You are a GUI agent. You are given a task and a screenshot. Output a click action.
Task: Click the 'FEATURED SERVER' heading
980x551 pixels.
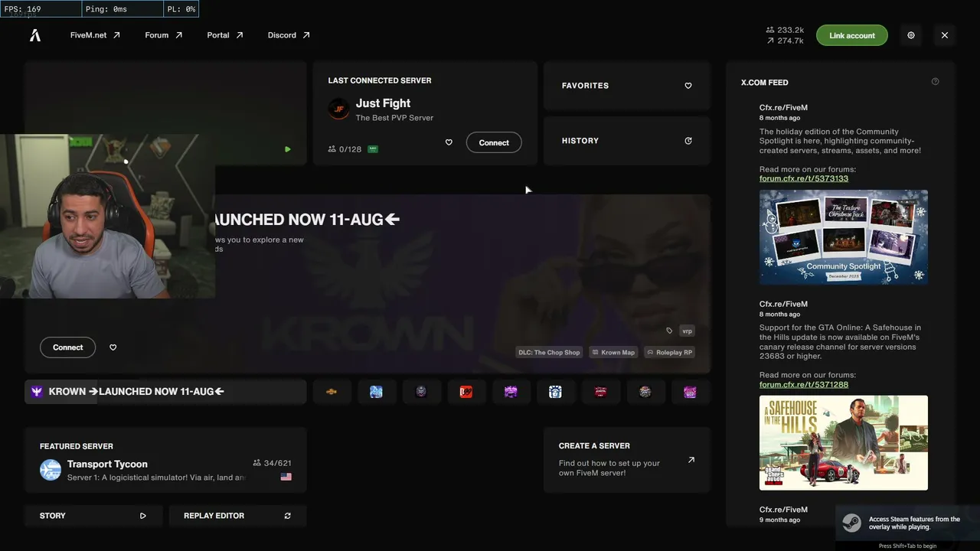[x=77, y=446]
